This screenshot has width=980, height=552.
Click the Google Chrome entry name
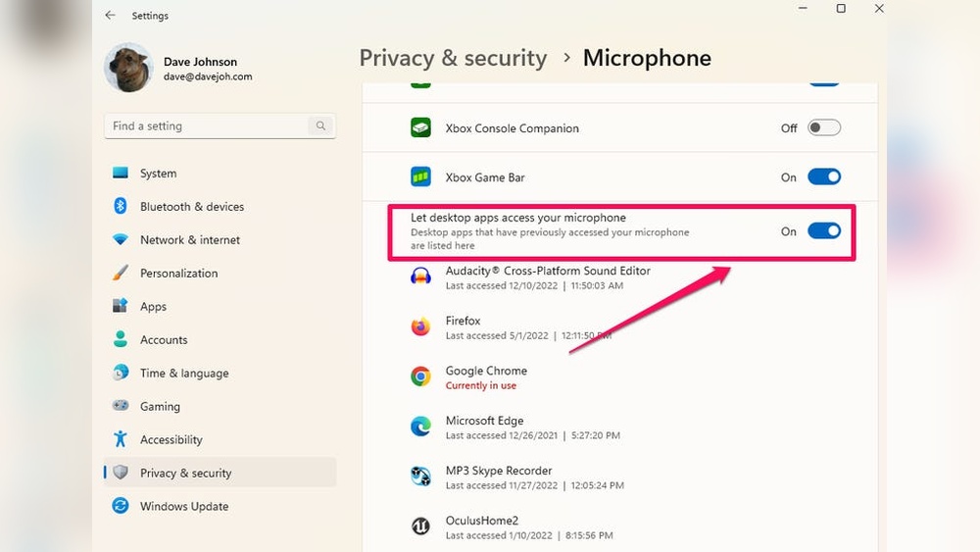(x=486, y=371)
